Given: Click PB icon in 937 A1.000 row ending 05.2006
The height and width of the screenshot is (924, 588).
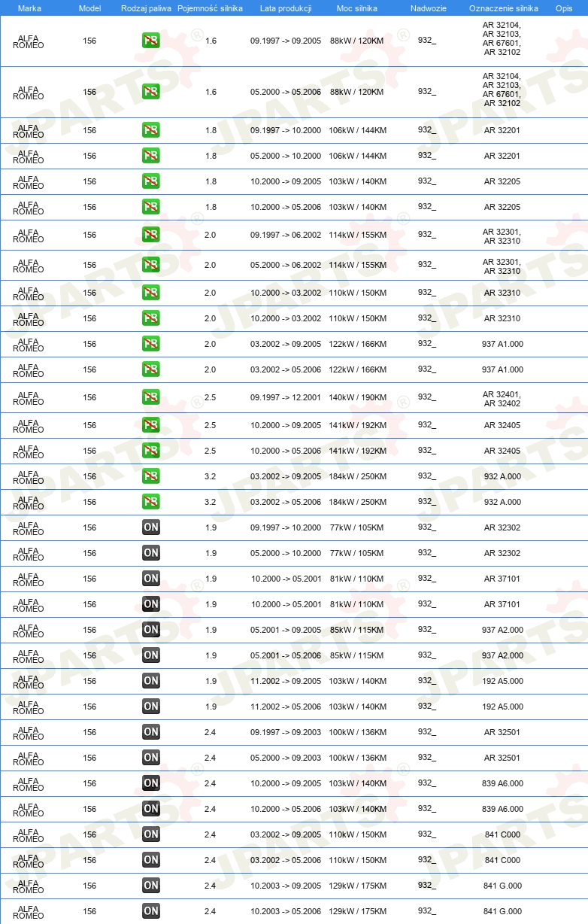Looking at the screenshot, I should [150, 369].
